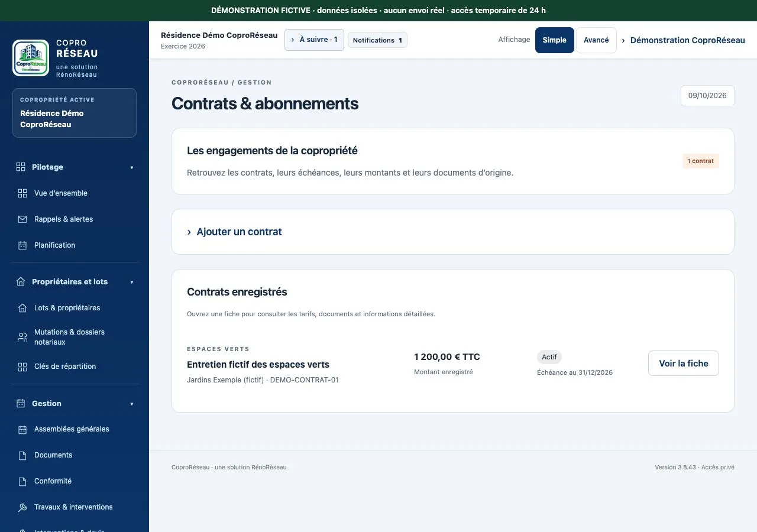Click the Lots & propriétaires house icon
The width and height of the screenshot is (757, 532).
[22, 308]
